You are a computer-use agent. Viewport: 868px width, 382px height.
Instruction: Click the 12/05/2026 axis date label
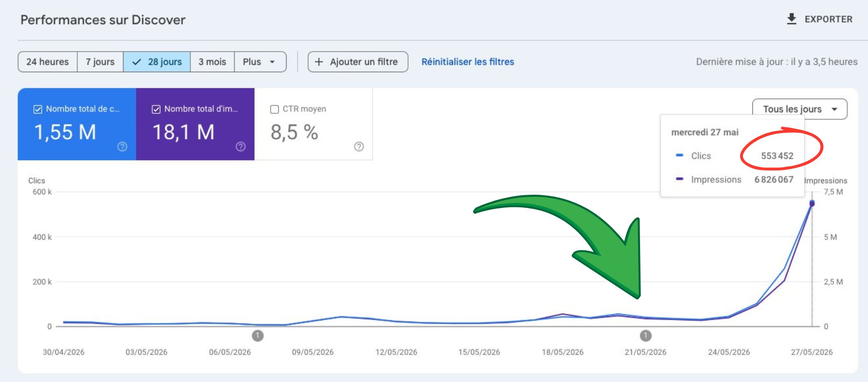[396, 352]
